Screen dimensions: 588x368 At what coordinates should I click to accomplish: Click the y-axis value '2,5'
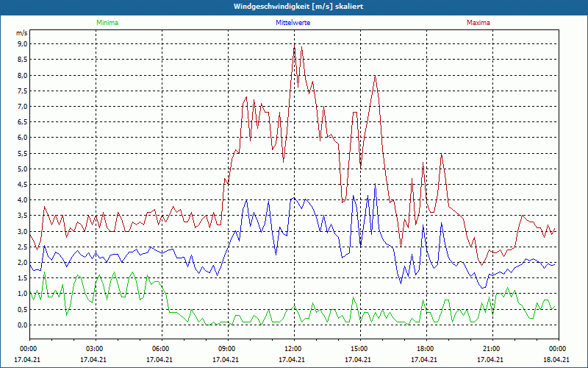tap(23, 247)
